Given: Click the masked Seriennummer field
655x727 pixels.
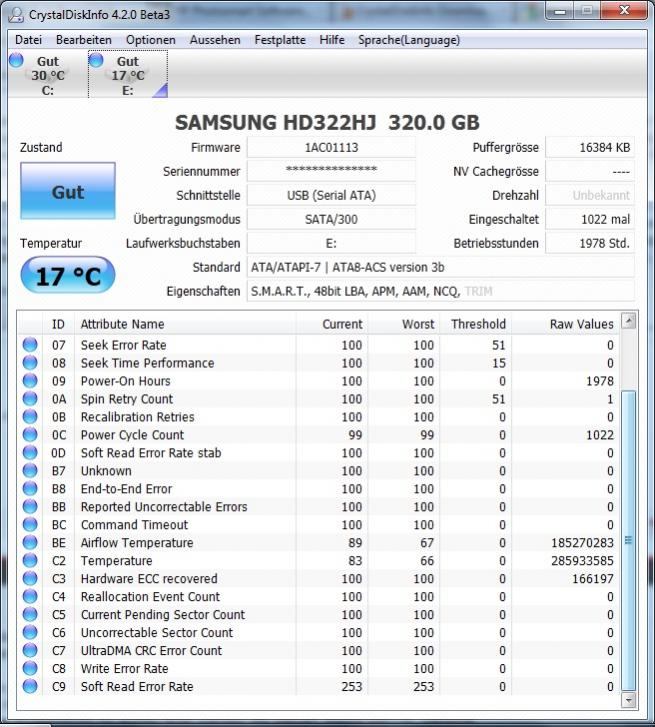Looking at the screenshot, I should pos(331,172).
